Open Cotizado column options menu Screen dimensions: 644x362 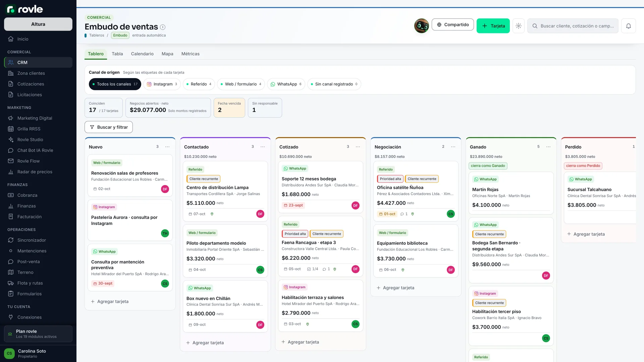[x=358, y=147]
